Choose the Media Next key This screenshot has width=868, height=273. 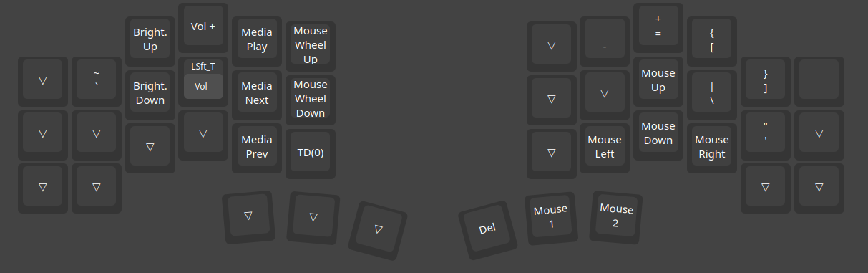coord(257,95)
